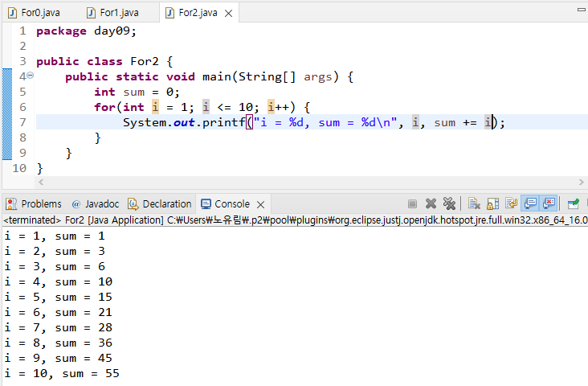Click console line 'i = 7, sum = 28'
Screen dimensions: 588x386
tap(58, 328)
